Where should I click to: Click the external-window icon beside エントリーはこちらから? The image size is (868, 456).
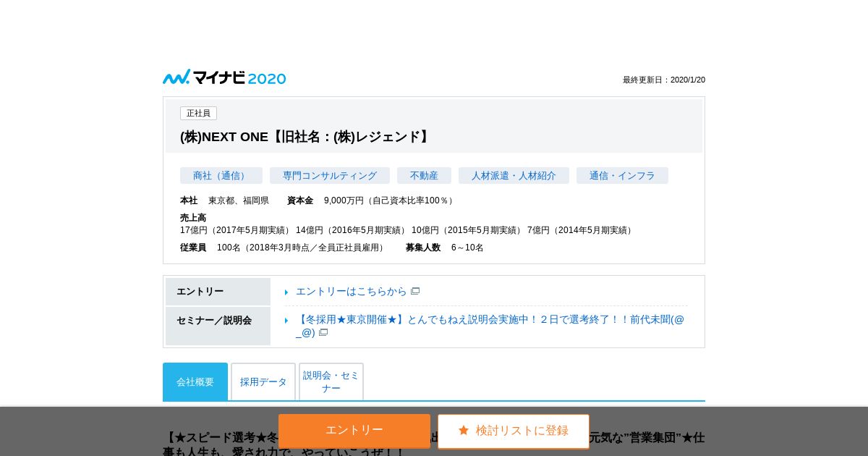click(415, 291)
